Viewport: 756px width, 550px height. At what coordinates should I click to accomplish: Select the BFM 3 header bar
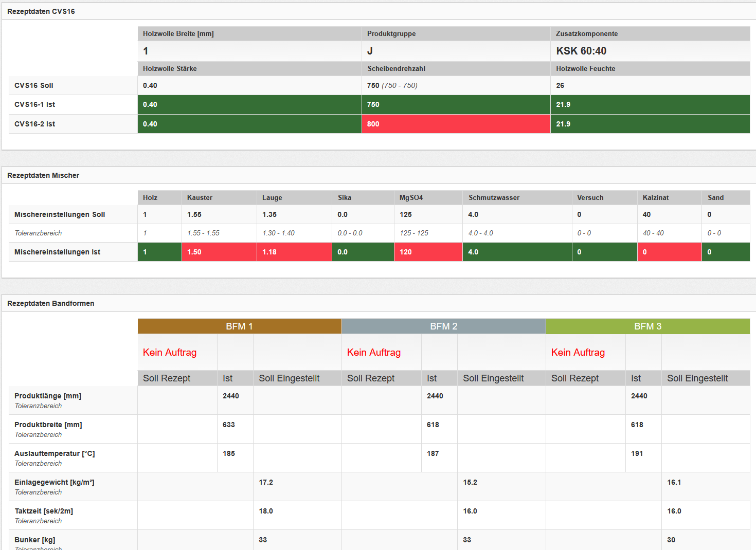tap(647, 326)
